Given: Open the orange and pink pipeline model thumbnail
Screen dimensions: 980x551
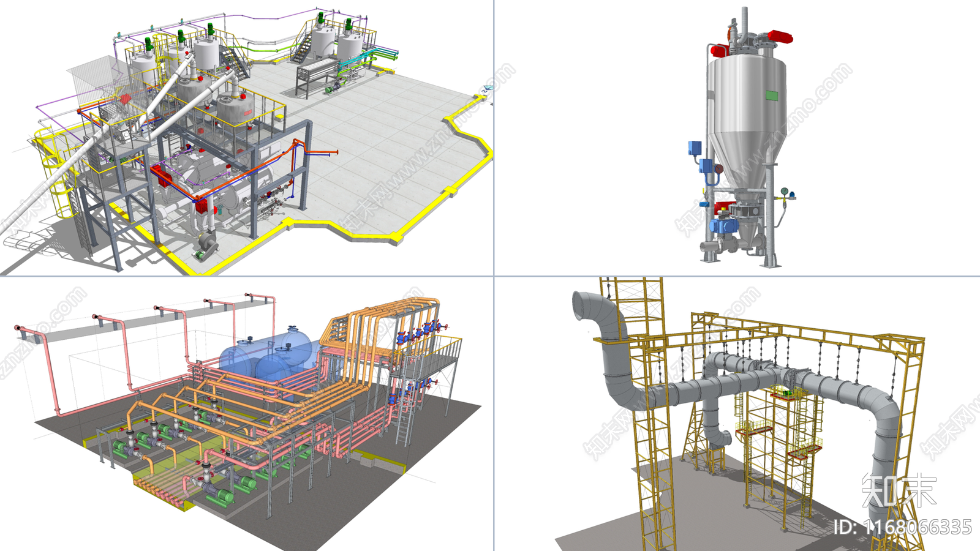Looking at the screenshot, I should pos(246,414).
